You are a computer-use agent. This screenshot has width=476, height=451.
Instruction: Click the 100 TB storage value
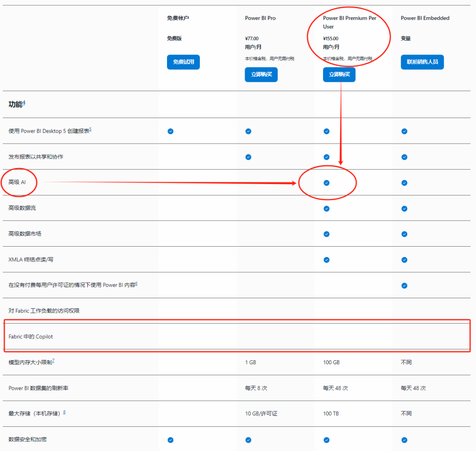point(331,414)
